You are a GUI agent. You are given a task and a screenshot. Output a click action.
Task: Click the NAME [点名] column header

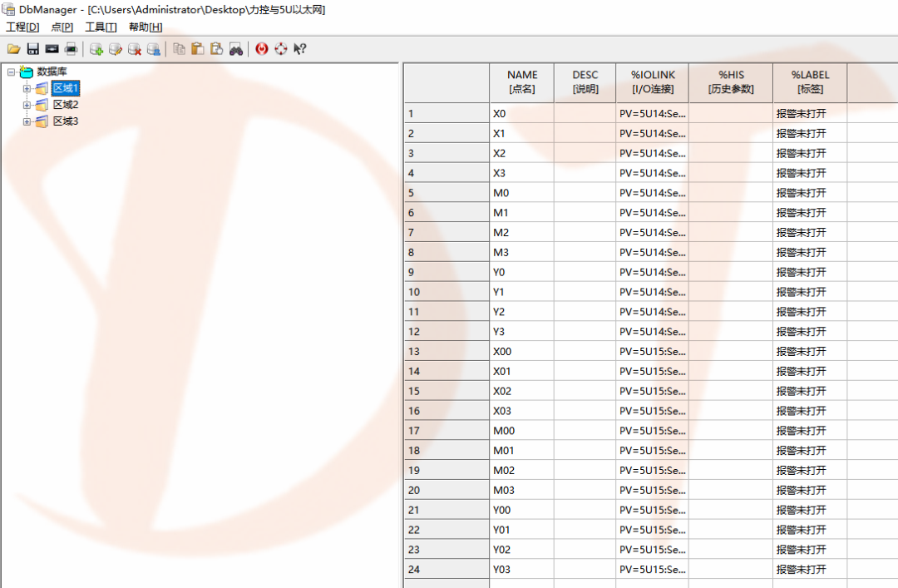[521, 82]
